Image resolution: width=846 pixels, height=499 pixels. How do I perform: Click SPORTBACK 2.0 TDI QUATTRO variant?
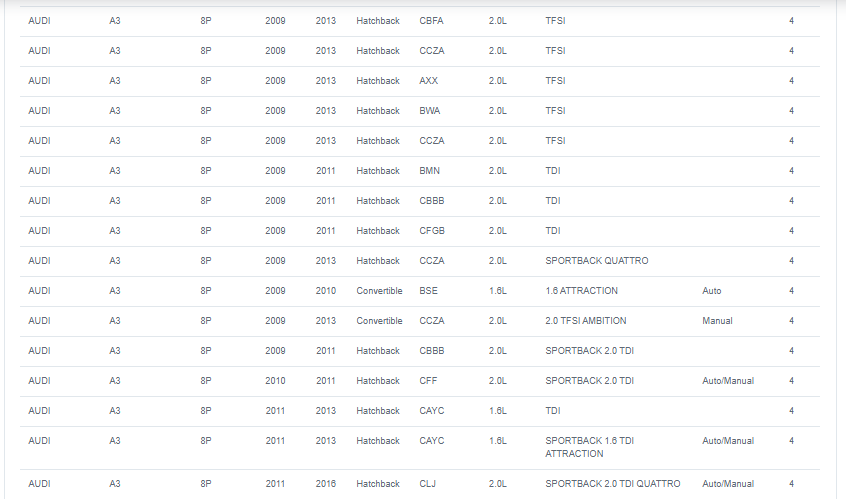612,484
